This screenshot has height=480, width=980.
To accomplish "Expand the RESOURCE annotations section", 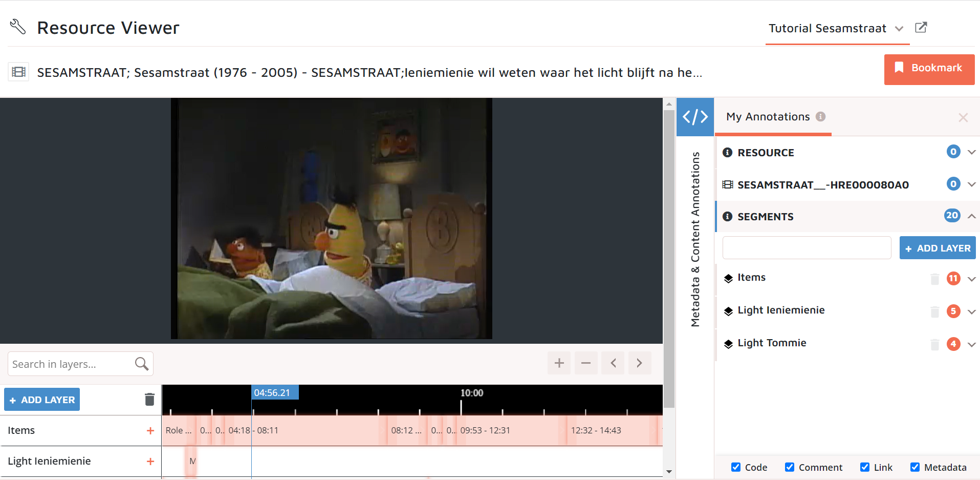I will (x=971, y=152).
